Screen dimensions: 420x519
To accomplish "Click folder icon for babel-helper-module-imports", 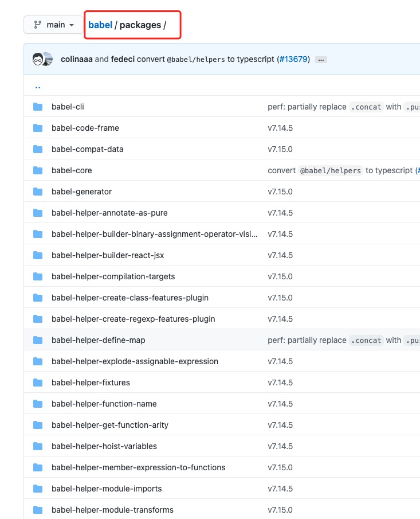I will (x=38, y=489).
